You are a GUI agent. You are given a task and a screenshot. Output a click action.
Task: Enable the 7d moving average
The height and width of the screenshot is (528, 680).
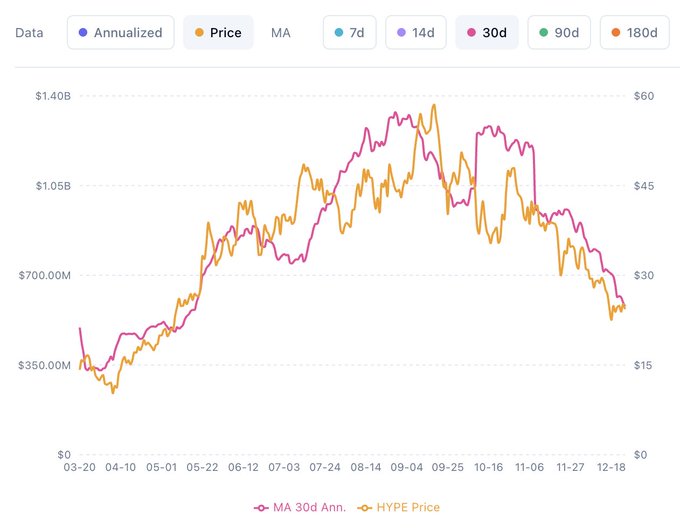click(x=349, y=32)
